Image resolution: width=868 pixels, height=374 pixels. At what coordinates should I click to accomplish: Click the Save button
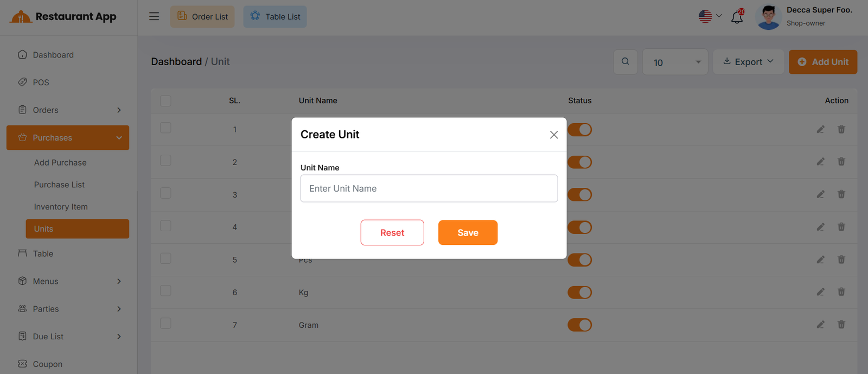[468, 232]
